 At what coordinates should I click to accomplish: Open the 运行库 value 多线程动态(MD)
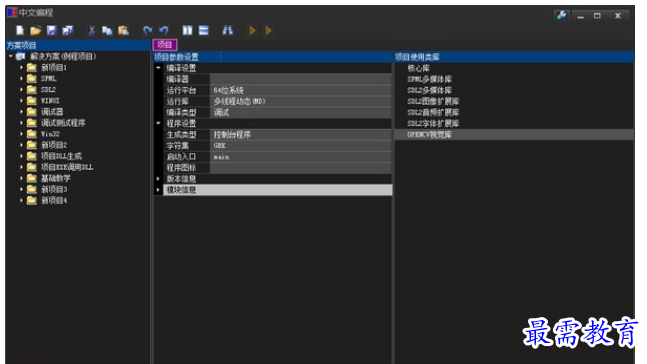301,101
